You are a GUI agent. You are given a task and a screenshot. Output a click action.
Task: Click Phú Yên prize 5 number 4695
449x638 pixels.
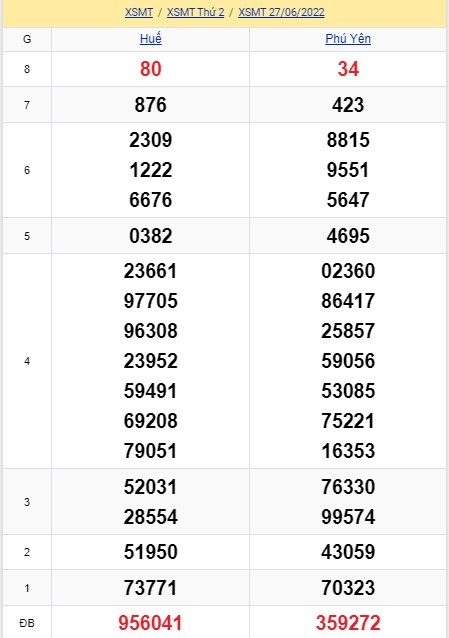[348, 236]
